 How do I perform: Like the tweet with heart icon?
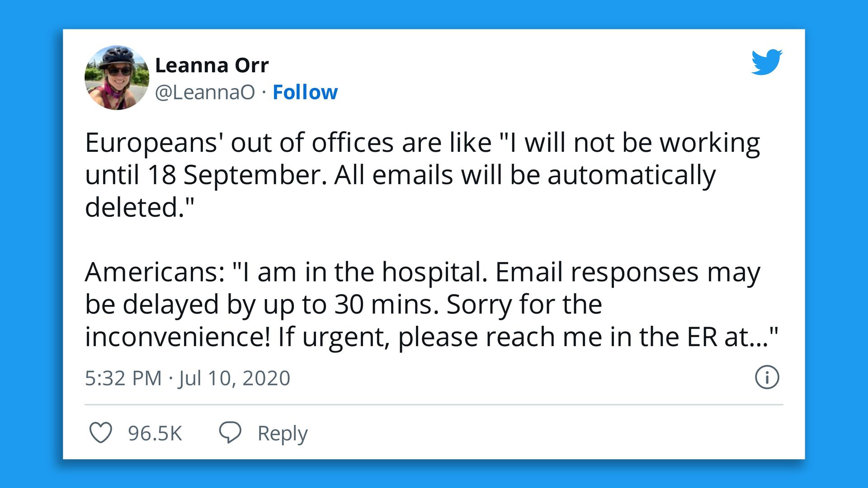[x=100, y=432]
